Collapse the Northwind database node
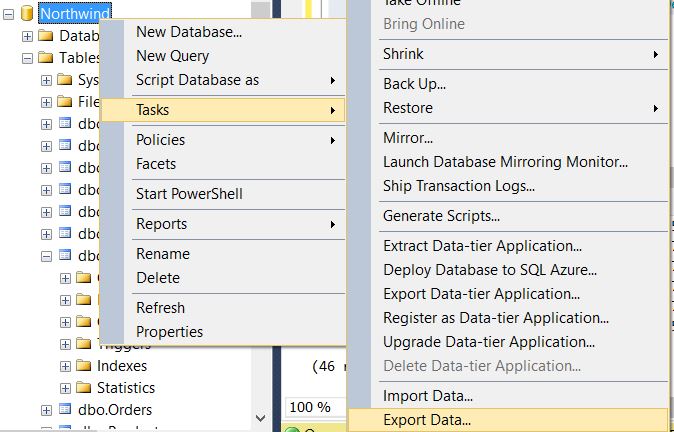Viewport: 674px width, 432px height. pyautogui.click(x=8, y=14)
